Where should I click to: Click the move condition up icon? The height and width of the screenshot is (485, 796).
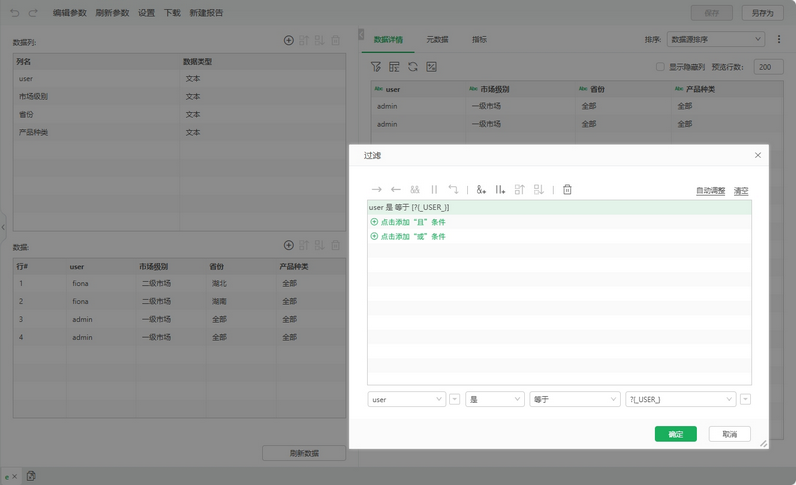[x=519, y=190]
